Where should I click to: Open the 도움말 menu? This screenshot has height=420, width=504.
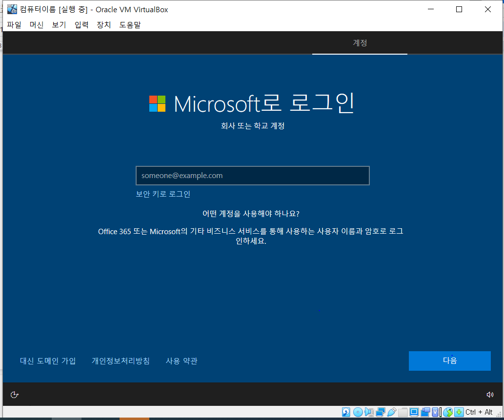pyautogui.click(x=130, y=25)
